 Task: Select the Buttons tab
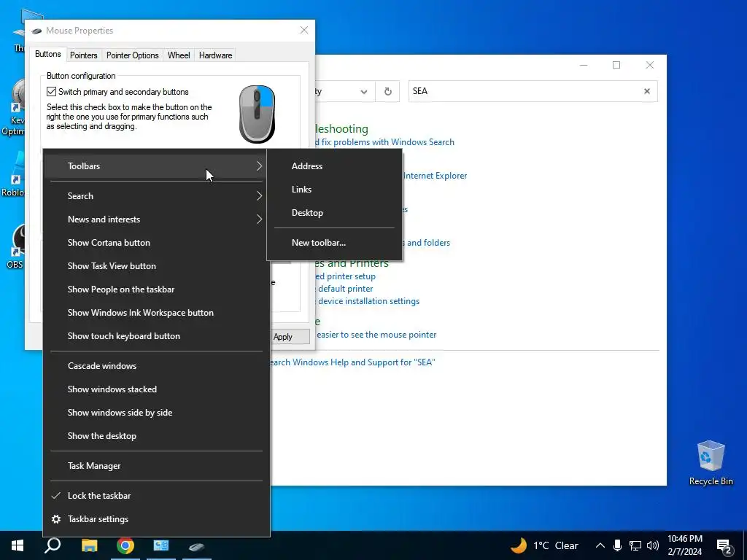click(47, 54)
